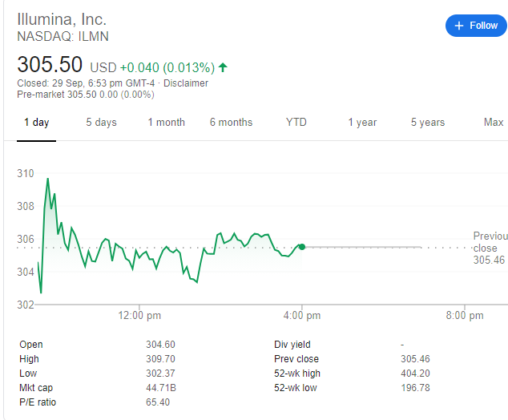
Task: Click the Closed: 29 Sep timestamp text
Action: point(86,83)
